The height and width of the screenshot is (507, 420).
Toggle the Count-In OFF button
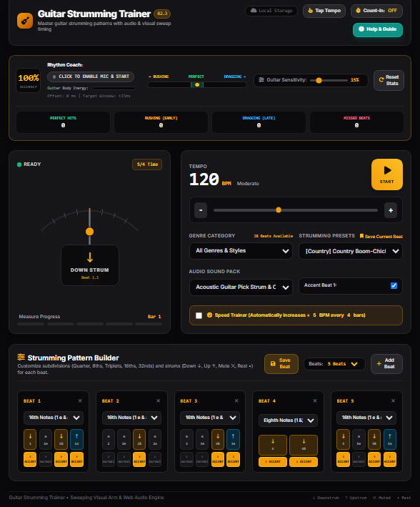376,11
